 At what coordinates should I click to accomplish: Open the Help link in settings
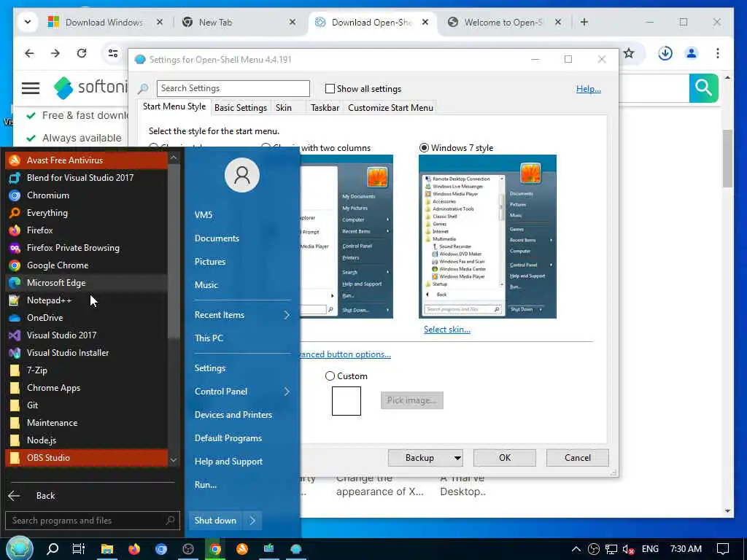tap(589, 88)
